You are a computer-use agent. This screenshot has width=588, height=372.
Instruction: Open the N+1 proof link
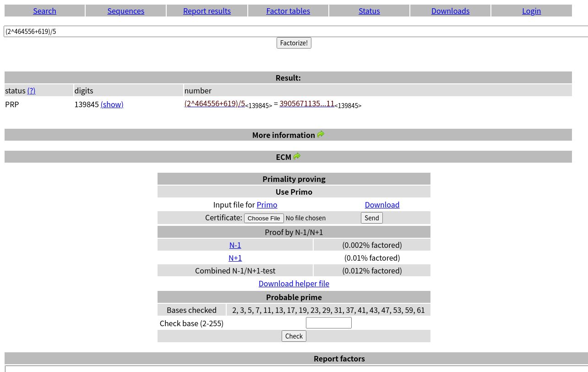(235, 258)
